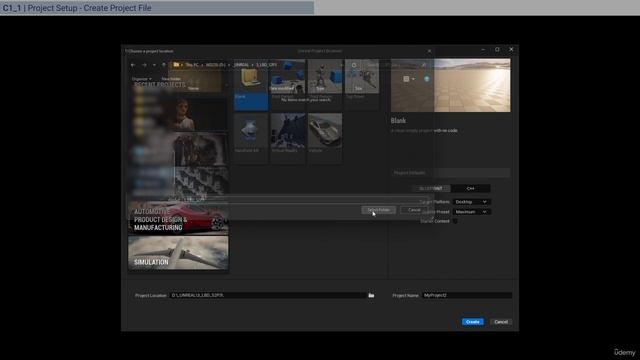Viewport: 640px width, 360px height.
Task: Minimize the Unreal Project Browser window
Action: click(x=483, y=49)
